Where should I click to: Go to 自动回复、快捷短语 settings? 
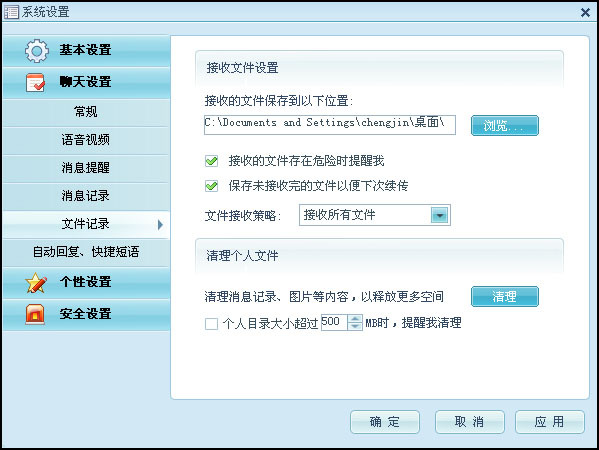click(86, 252)
